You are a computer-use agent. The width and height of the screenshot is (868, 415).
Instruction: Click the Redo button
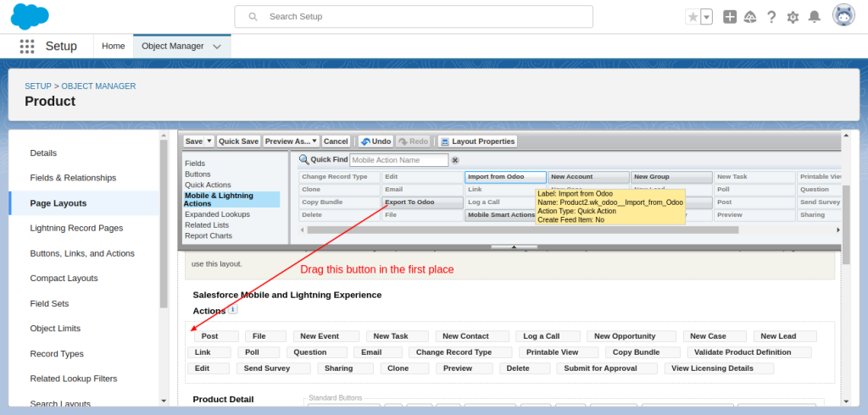point(413,141)
